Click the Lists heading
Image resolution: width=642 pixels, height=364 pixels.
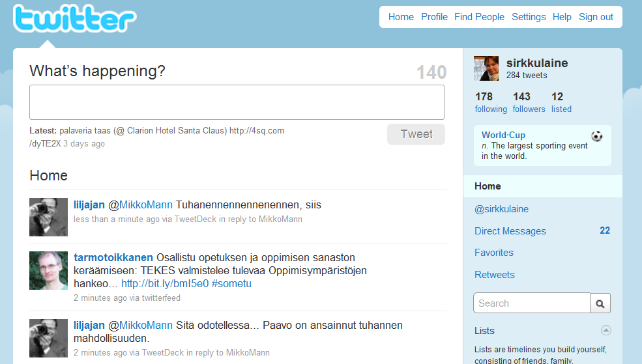coord(484,331)
